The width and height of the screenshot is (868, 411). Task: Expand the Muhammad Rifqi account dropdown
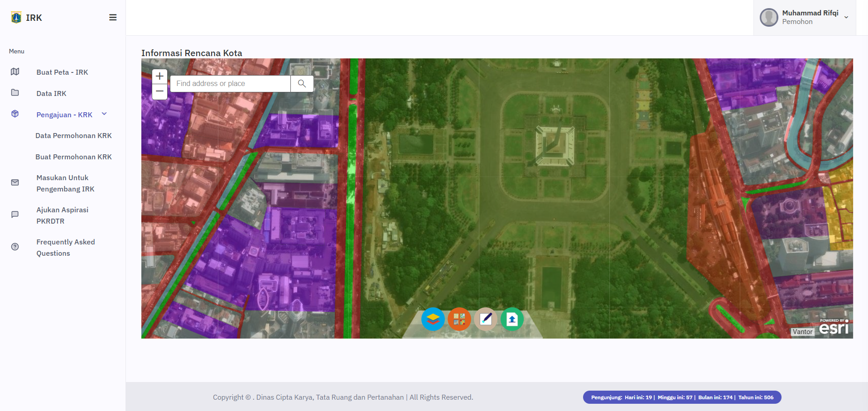846,18
